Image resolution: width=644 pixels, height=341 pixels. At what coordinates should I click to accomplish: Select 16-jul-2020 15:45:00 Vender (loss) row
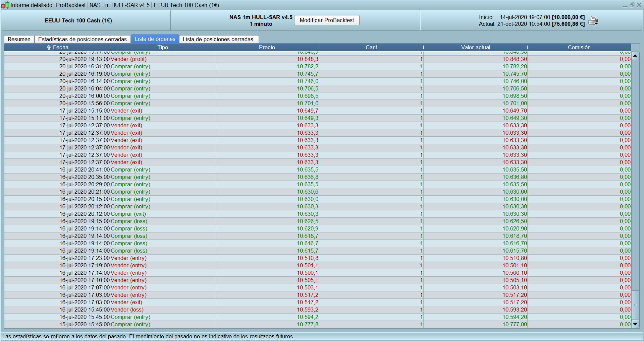(318, 310)
